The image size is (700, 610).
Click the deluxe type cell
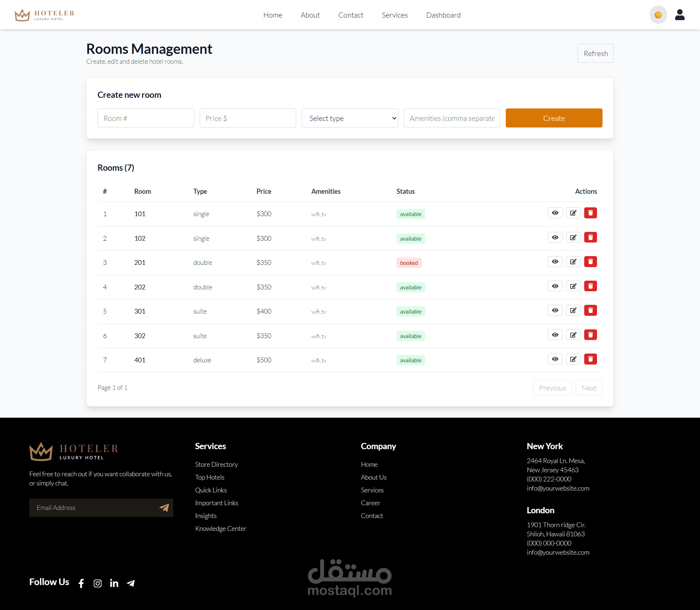click(x=202, y=360)
